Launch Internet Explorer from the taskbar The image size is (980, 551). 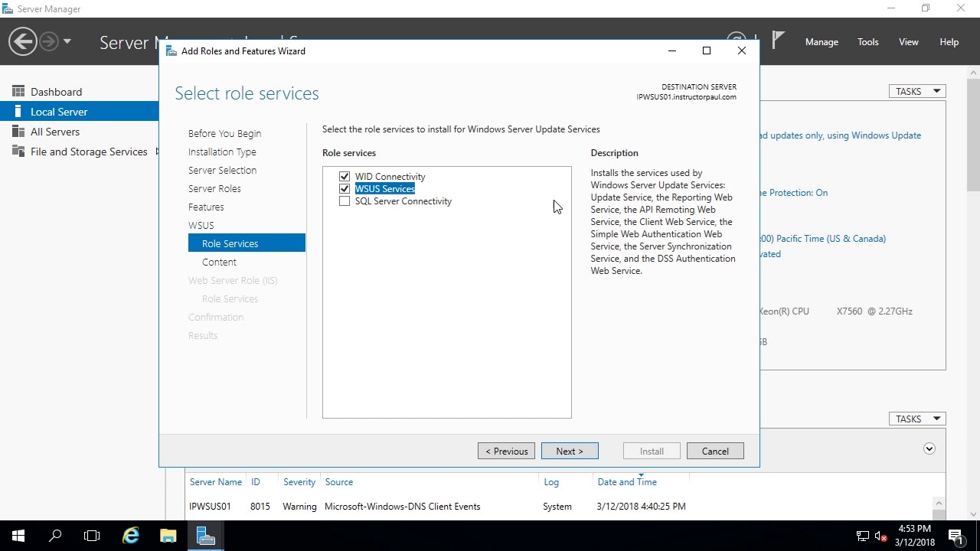click(131, 536)
